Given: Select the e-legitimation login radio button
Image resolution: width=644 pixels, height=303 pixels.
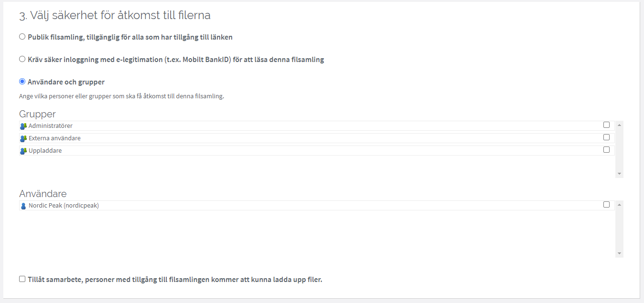Looking at the screenshot, I should coord(22,59).
